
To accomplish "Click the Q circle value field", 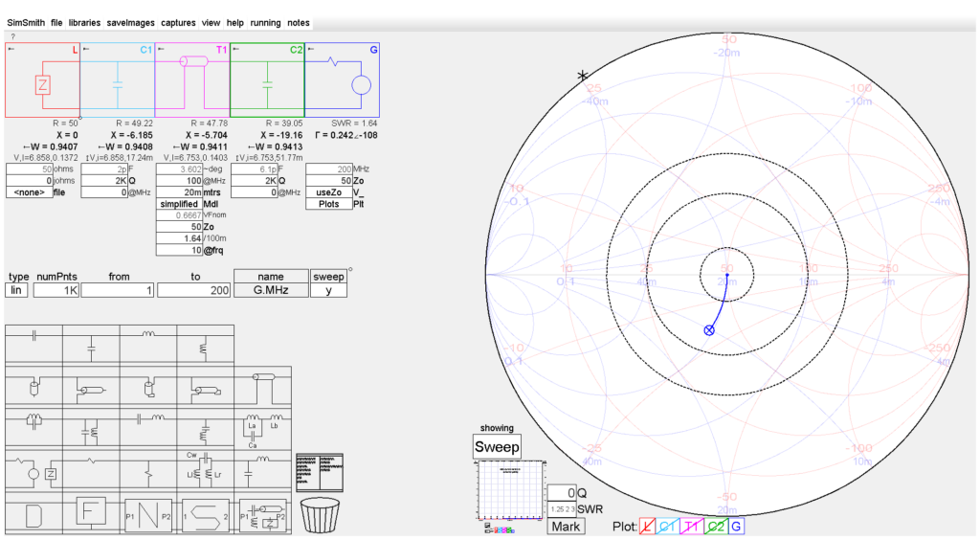I will click(x=562, y=492).
